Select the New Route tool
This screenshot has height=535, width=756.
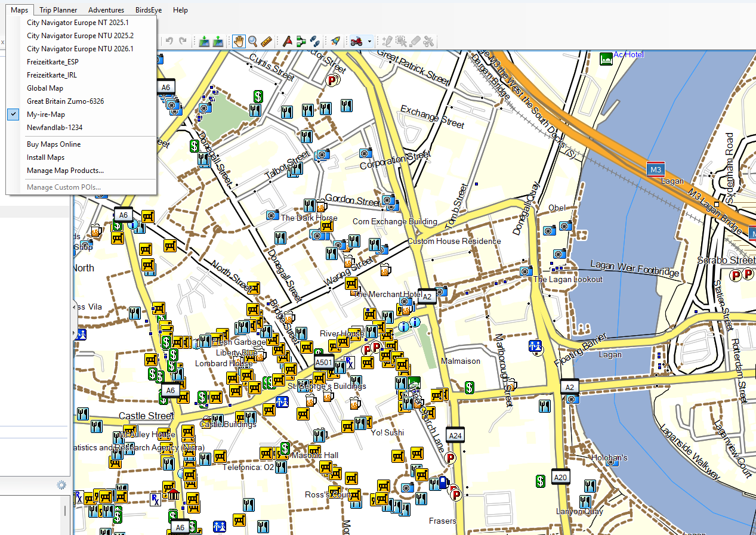(301, 41)
